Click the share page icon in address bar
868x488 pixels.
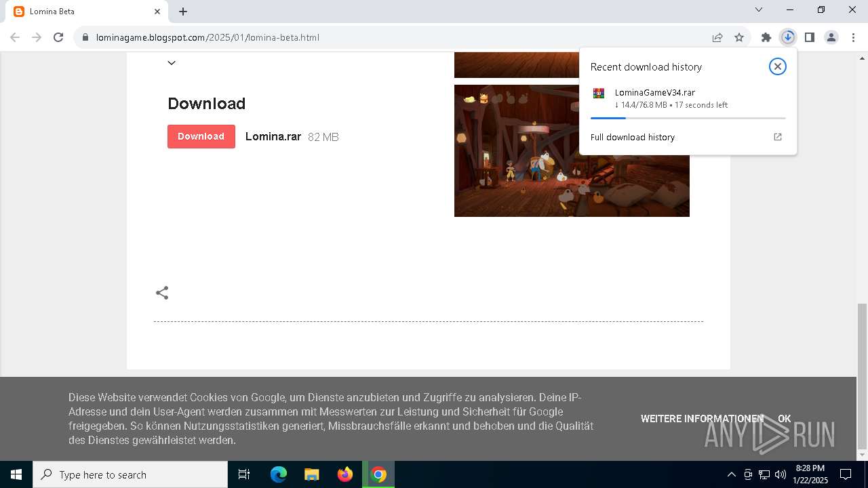coord(717,37)
